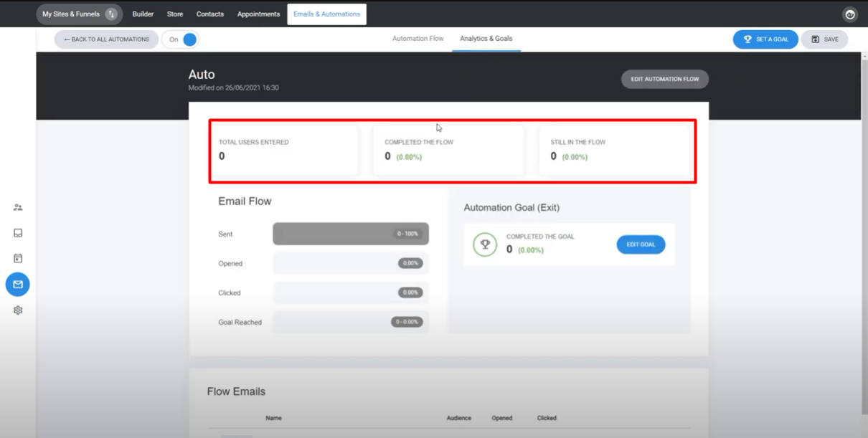868x438 pixels.
Task: Open settings gear in left sidebar
Action: coord(18,310)
